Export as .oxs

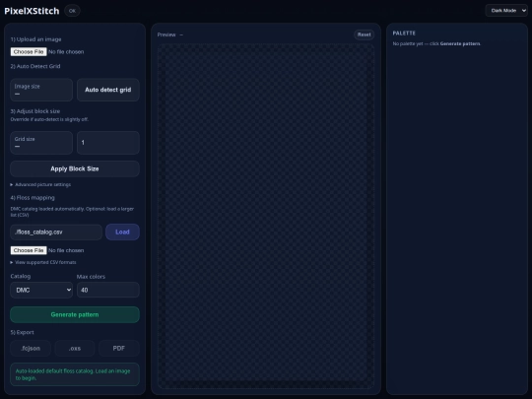coord(75,349)
